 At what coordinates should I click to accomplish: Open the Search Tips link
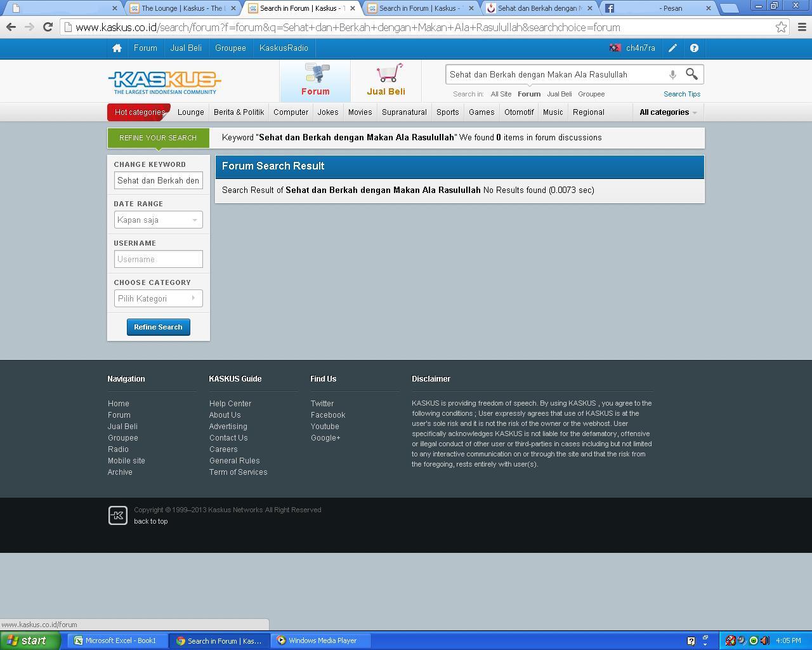coord(682,94)
